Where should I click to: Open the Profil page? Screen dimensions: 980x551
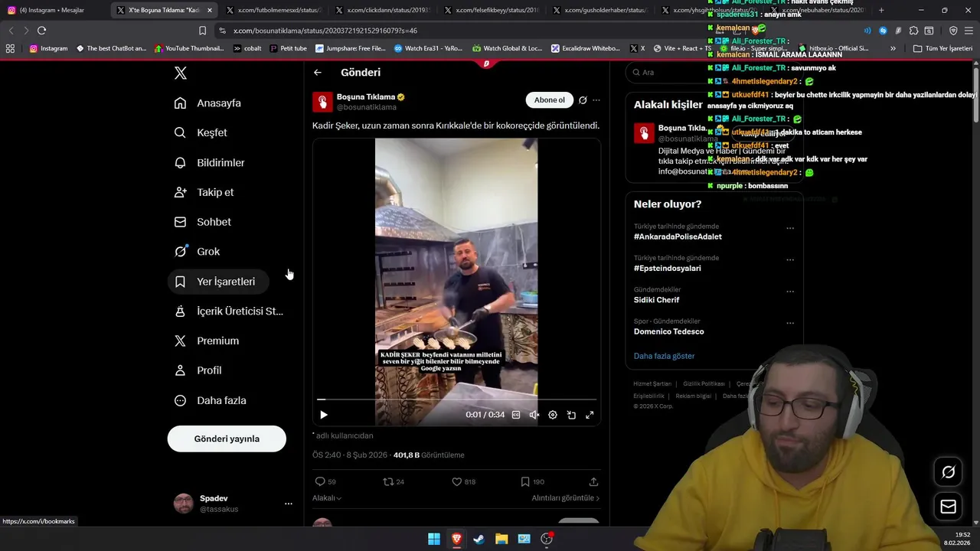(198, 370)
